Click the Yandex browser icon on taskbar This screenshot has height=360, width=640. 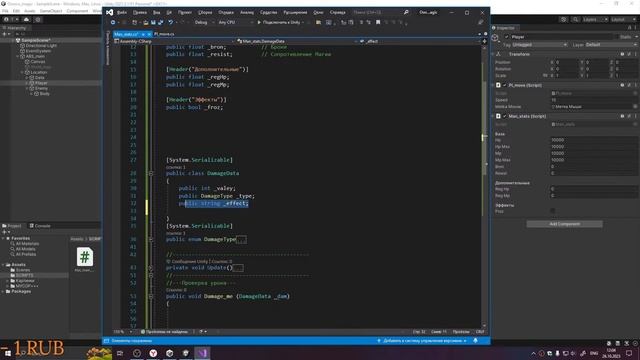[x=153, y=353]
